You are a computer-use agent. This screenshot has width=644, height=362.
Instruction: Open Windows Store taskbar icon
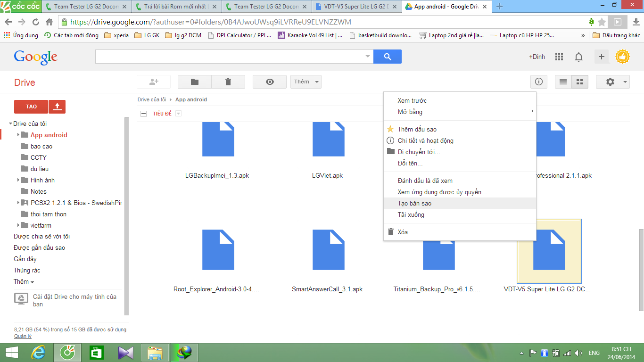tap(96, 353)
